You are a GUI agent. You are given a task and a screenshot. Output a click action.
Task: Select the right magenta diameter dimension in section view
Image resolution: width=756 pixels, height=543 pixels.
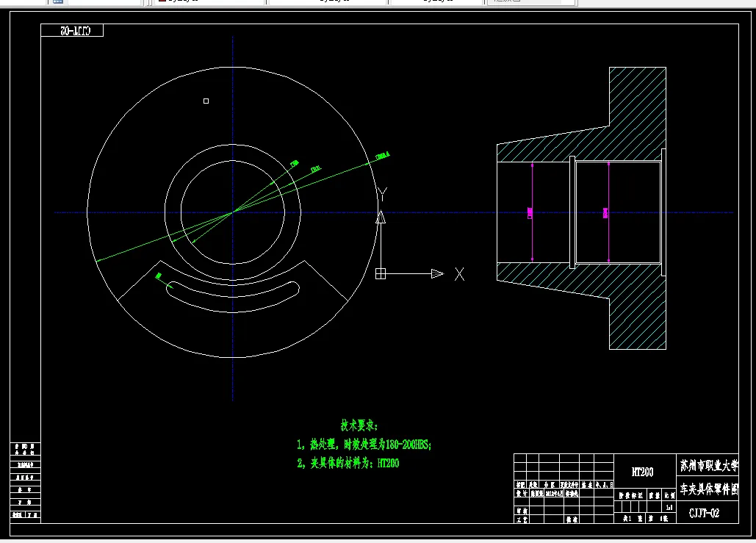click(x=608, y=212)
